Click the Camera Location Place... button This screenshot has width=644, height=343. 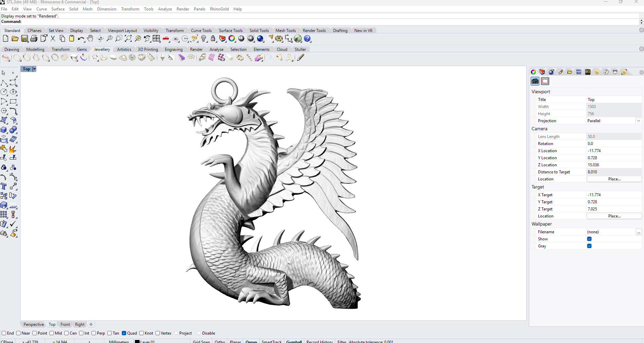click(614, 179)
